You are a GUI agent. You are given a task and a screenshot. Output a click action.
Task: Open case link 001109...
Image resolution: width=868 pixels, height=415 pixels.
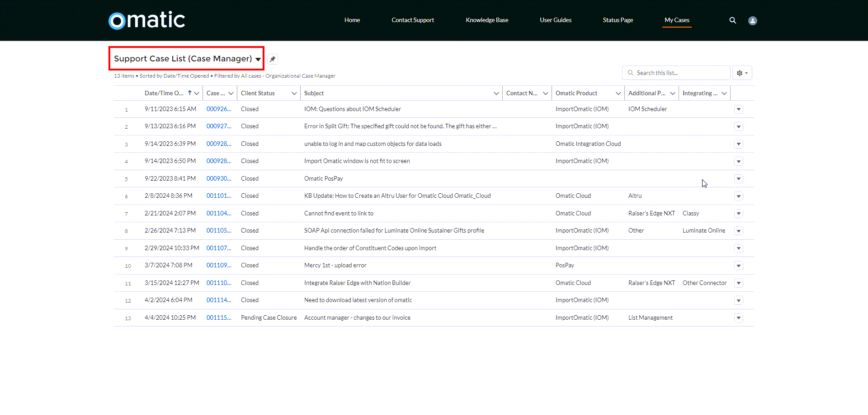(219, 265)
